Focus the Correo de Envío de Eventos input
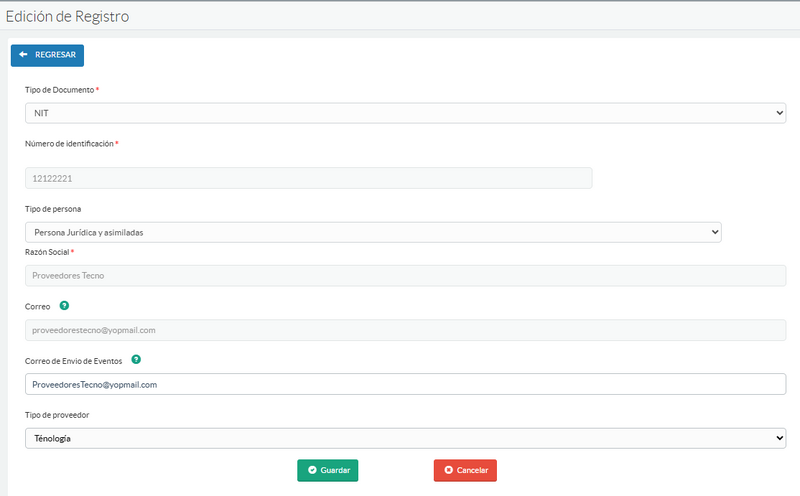 405,384
